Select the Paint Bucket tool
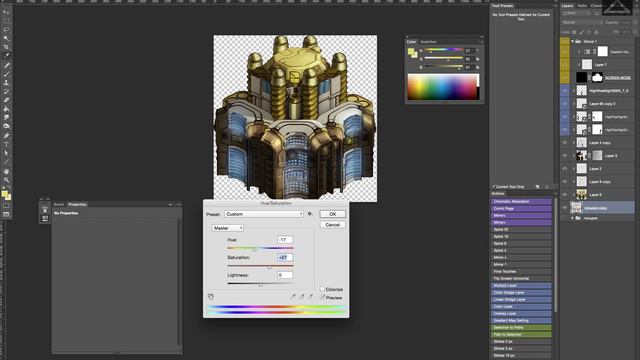Screen dimensions: 640x360 pos(6,109)
